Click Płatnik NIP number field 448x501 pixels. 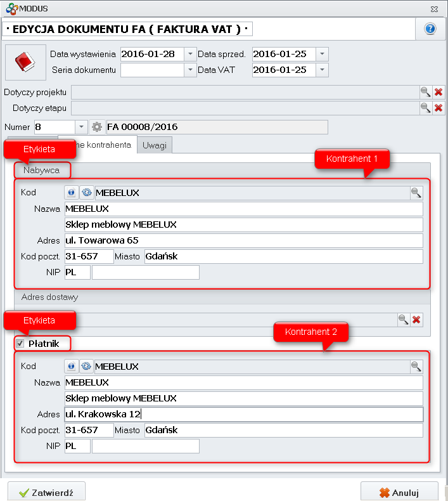(x=146, y=446)
